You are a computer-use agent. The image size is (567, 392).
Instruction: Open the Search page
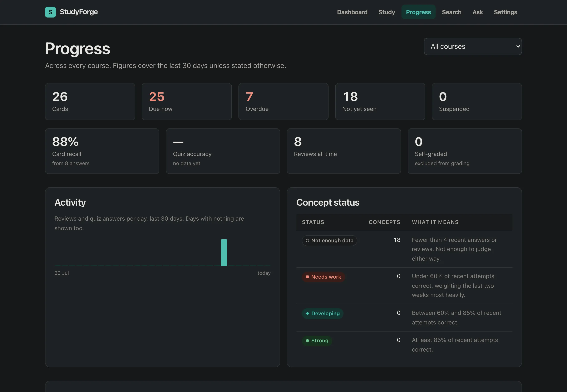tap(452, 12)
